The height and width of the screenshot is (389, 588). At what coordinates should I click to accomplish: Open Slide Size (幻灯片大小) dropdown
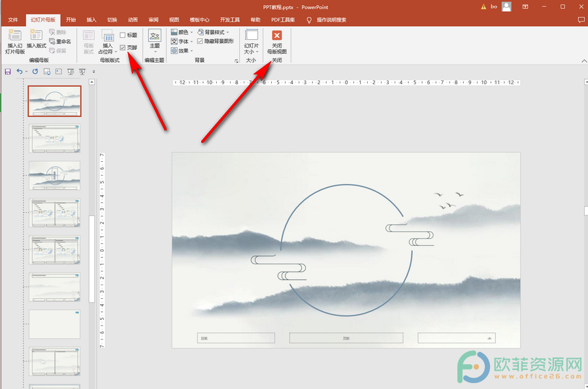252,42
